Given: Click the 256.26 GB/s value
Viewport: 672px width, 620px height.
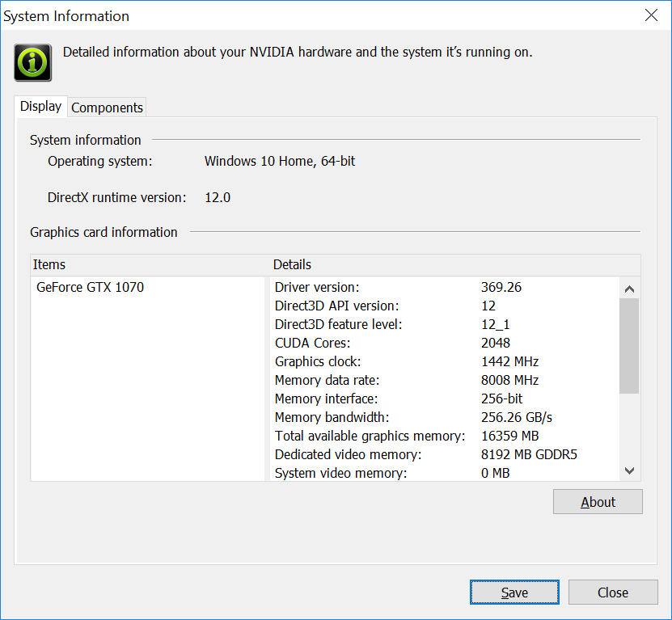Looking at the screenshot, I should pos(517,417).
